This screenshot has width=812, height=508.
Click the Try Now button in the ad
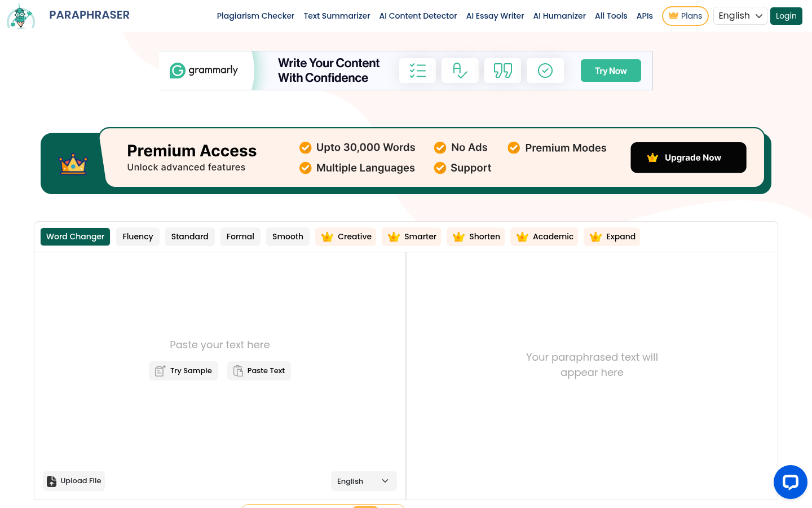click(611, 71)
